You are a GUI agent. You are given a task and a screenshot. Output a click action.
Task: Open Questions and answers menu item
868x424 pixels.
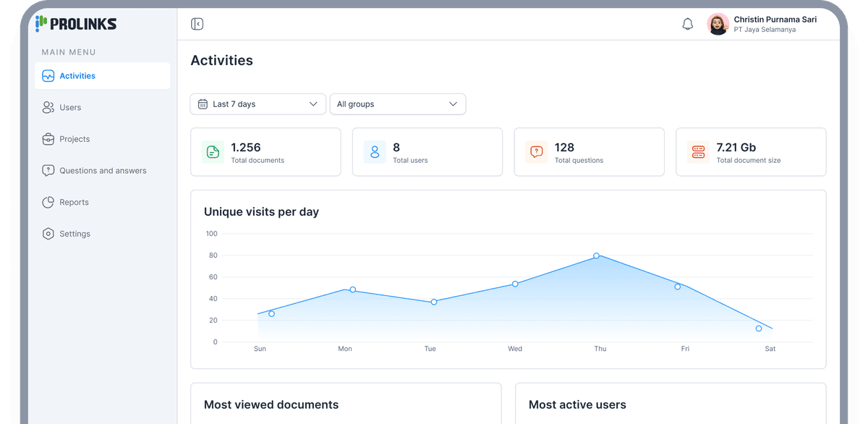point(103,171)
